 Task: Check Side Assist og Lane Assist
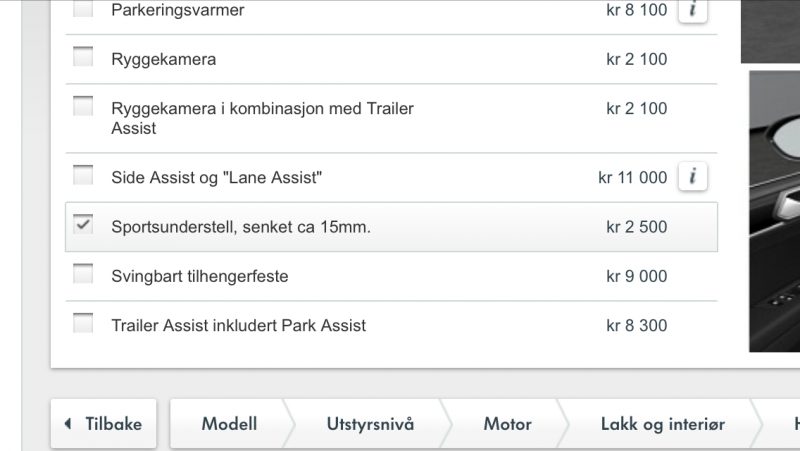[x=83, y=176]
